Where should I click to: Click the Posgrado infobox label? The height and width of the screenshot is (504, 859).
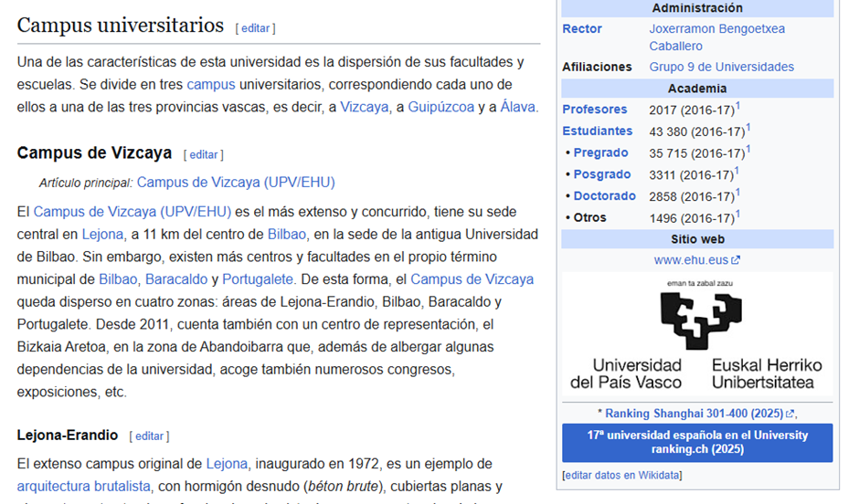point(602,174)
